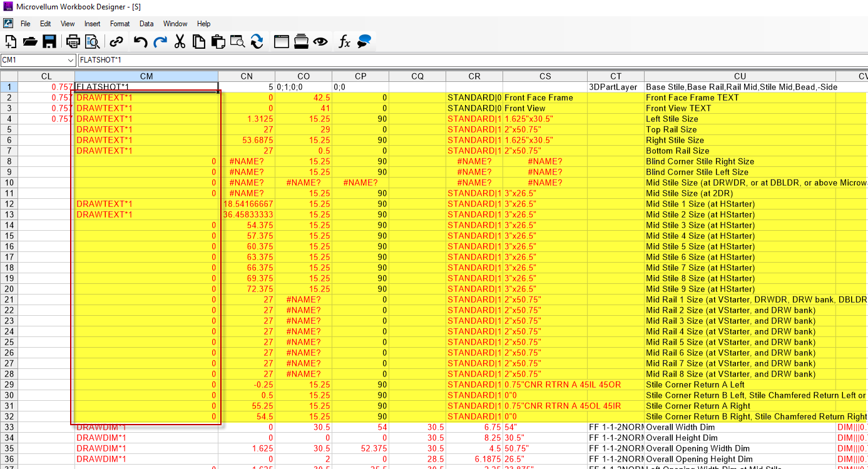Image resolution: width=868 pixels, height=469 pixels.
Task: Undo the last action
Action: pos(141,42)
